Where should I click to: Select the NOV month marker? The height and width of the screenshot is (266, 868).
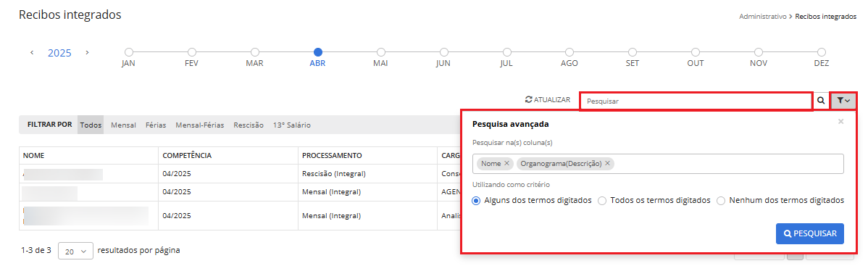pyautogui.click(x=759, y=52)
